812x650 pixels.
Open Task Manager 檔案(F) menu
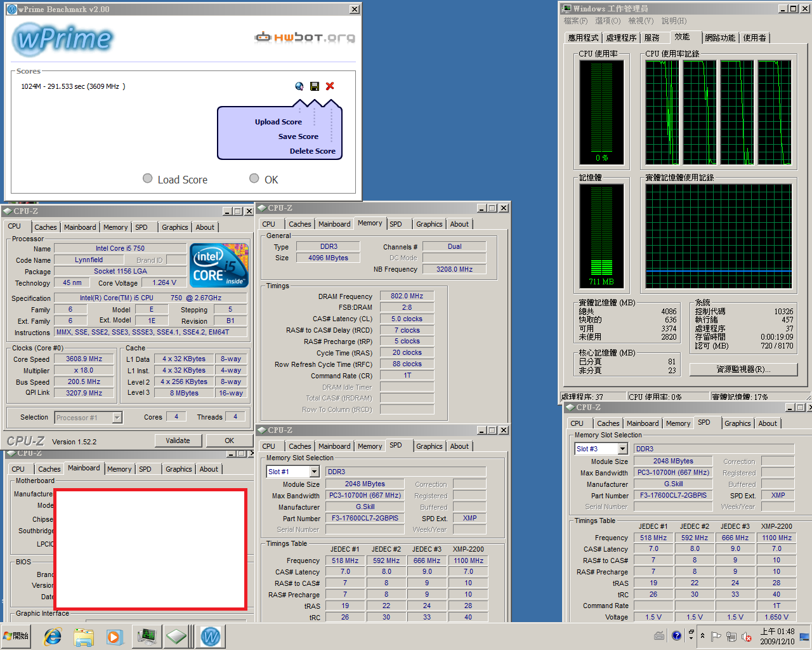click(576, 21)
